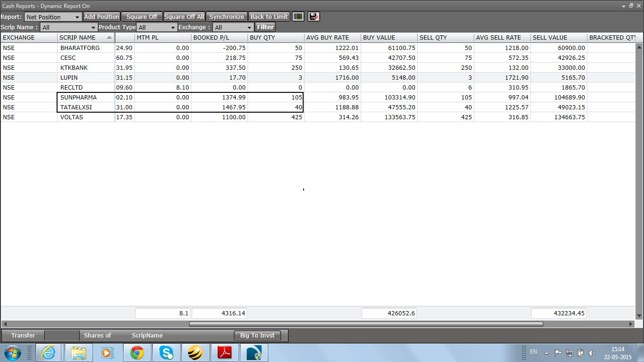Launch Google Chrome from the taskbar
The width and height of the screenshot is (644, 362).
[137, 353]
